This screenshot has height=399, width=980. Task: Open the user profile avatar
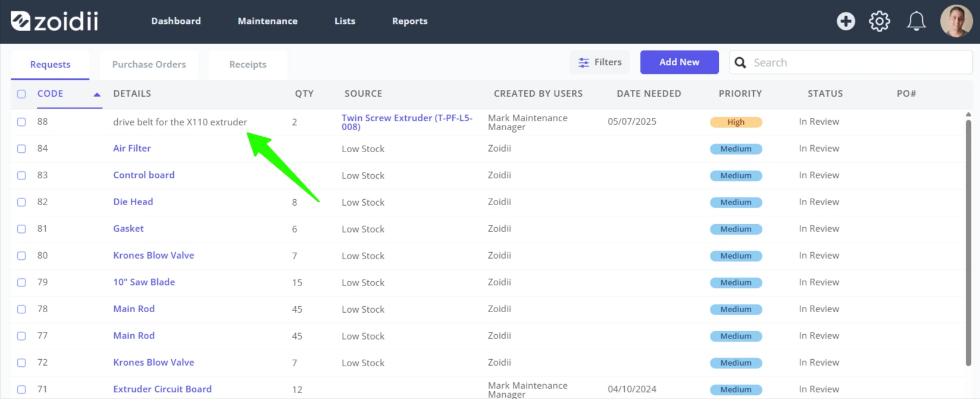956,21
